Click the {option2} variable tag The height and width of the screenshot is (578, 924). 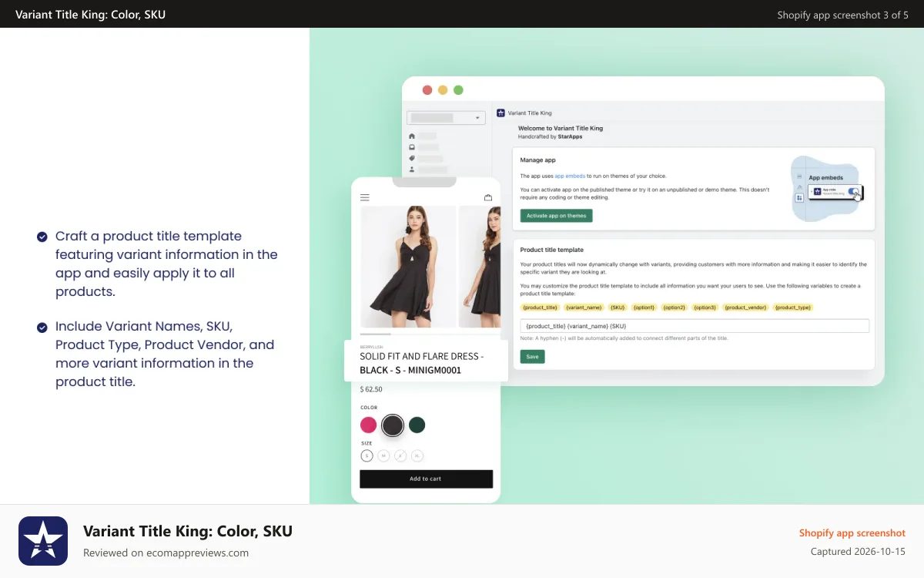[x=674, y=307]
